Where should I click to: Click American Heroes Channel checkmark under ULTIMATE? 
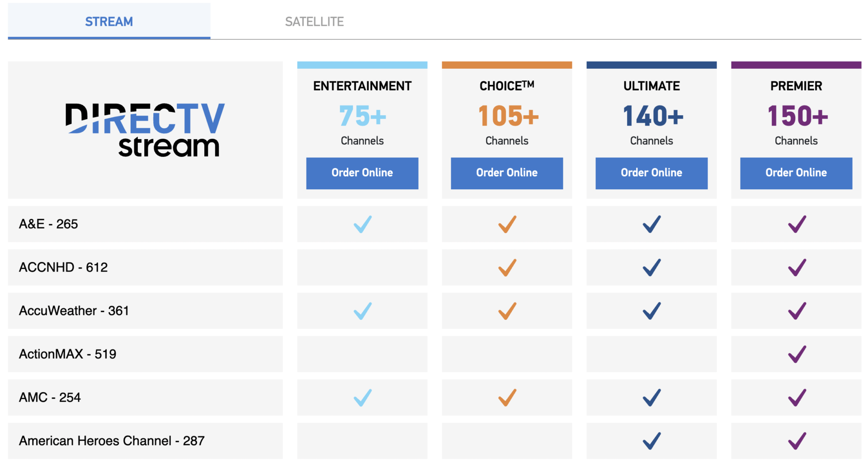(651, 440)
